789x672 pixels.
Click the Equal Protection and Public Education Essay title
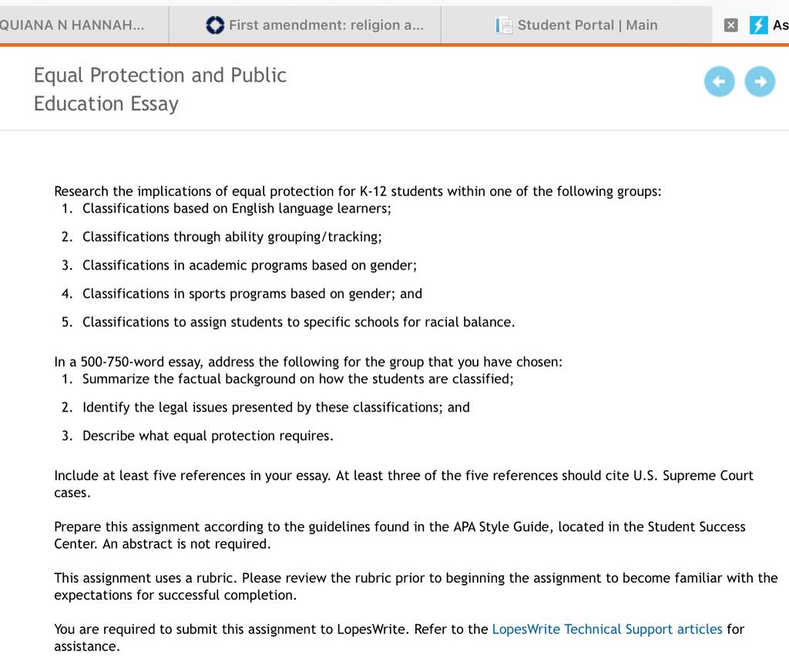pyautogui.click(x=160, y=89)
